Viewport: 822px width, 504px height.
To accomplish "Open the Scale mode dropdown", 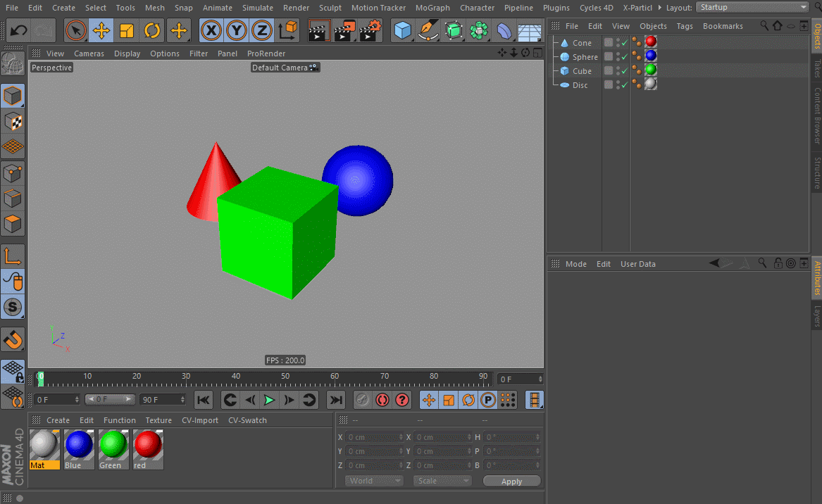I will coord(442,481).
